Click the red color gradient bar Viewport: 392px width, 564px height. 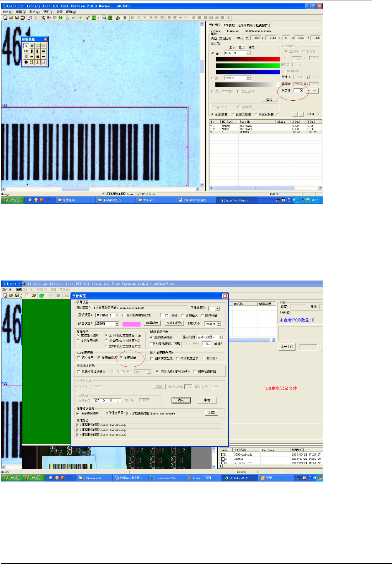248,59
